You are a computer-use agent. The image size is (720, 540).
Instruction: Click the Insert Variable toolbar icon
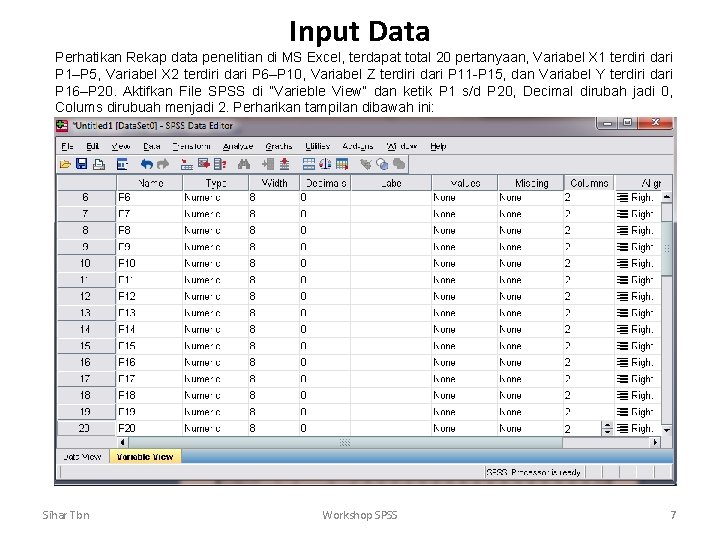[284, 164]
